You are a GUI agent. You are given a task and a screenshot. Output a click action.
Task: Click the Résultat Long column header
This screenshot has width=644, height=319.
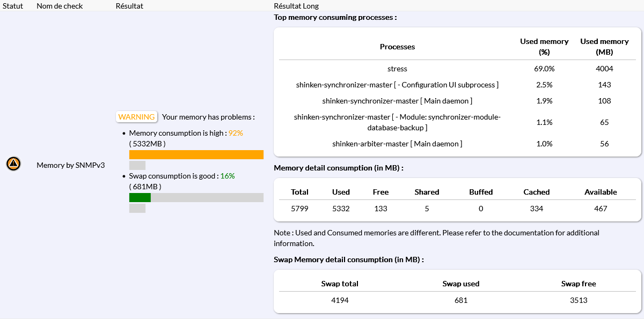[296, 6]
